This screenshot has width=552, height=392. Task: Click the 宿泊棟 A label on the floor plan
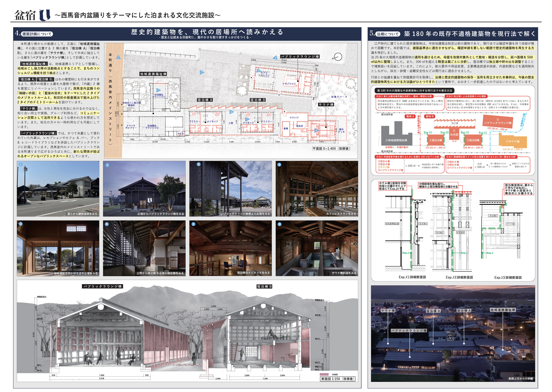[x=205, y=100]
